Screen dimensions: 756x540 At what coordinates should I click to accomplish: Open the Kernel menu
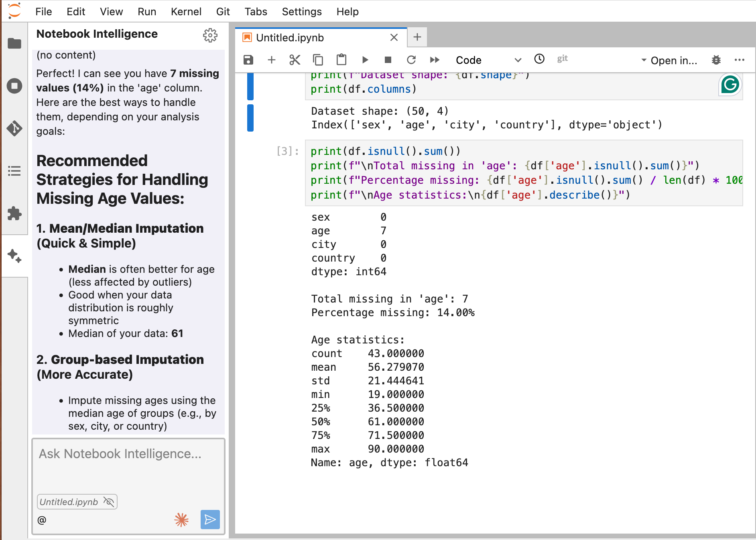coord(186,12)
